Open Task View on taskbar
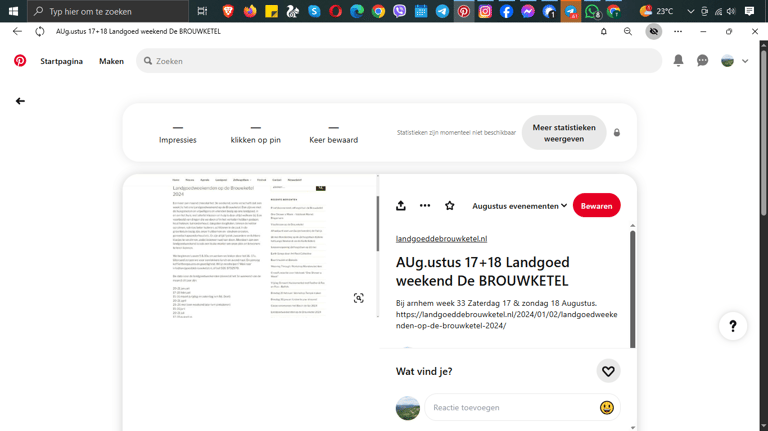Image resolution: width=768 pixels, height=431 pixels. (x=202, y=11)
